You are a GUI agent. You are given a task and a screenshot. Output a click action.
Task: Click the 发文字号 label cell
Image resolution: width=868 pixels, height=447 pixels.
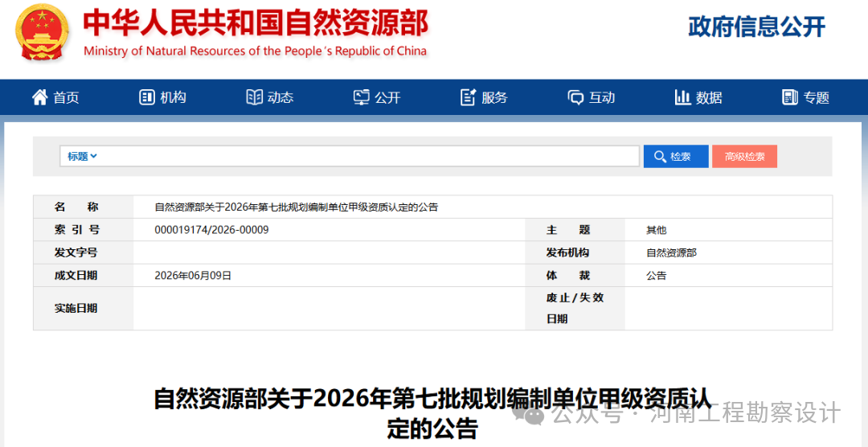pyautogui.click(x=84, y=252)
